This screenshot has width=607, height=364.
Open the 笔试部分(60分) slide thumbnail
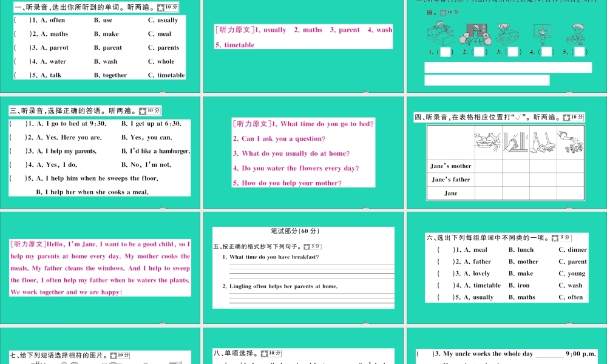(x=303, y=268)
